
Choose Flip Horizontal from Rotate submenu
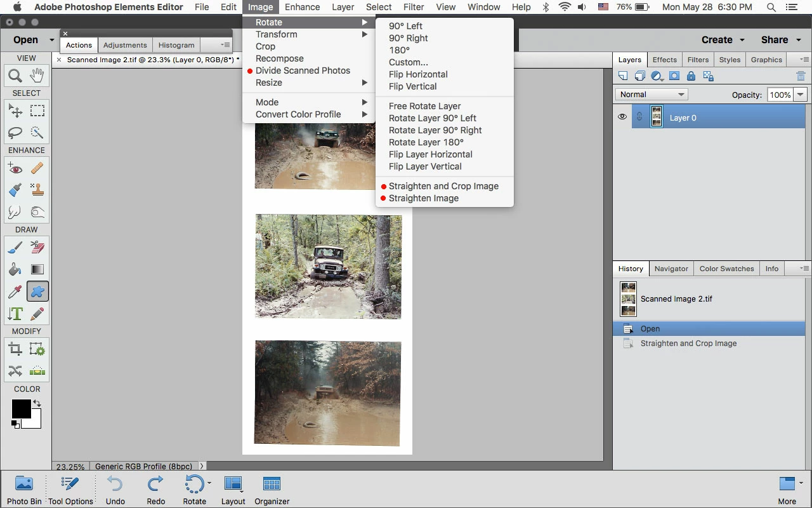[x=418, y=74]
